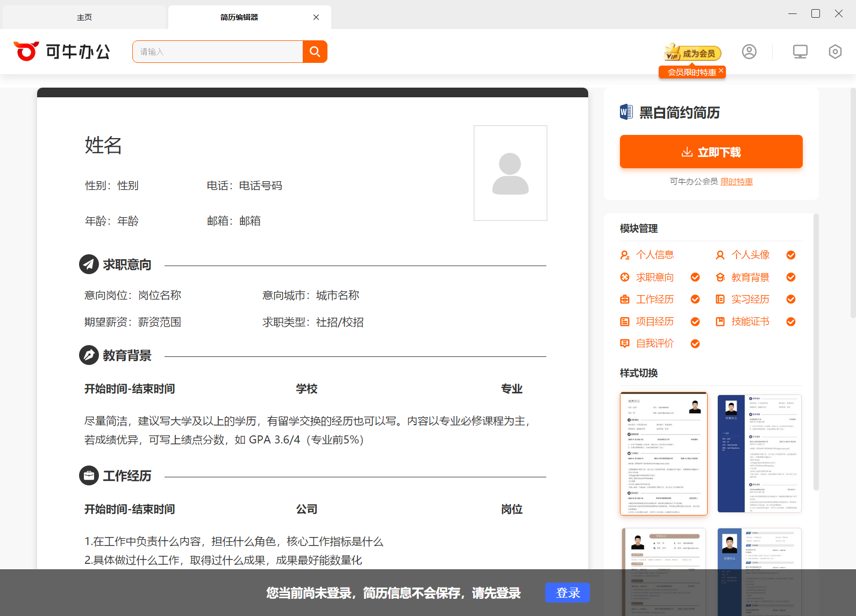The width and height of the screenshot is (856, 616).
Task: Click the main page vertical scrollbar
Action: (853, 203)
